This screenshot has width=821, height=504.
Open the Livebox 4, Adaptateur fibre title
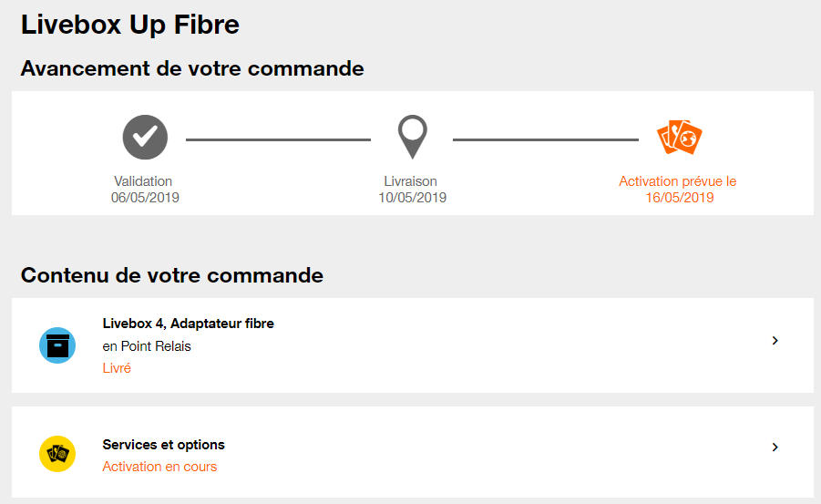188,324
